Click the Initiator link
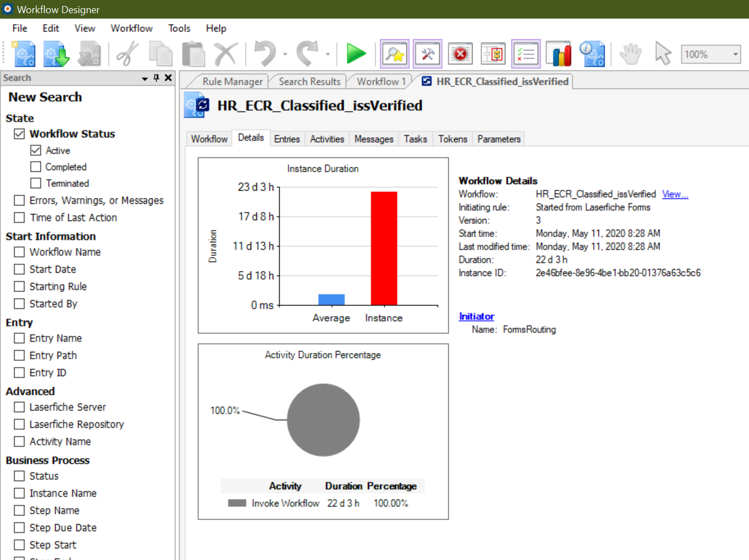 pyautogui.click(x=477, y=317)
